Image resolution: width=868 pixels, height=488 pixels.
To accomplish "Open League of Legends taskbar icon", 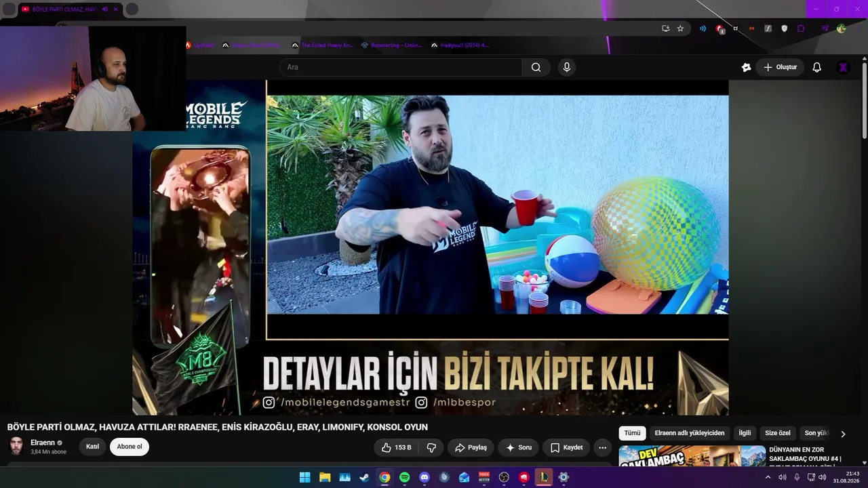I will (x=544, y=477).
